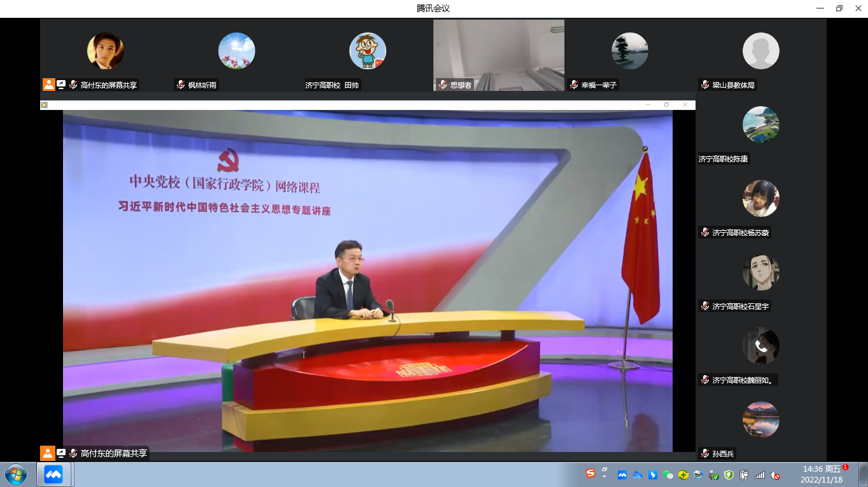Click the 济宁高职校杨苏蒙 avatar

pos(761,198)
